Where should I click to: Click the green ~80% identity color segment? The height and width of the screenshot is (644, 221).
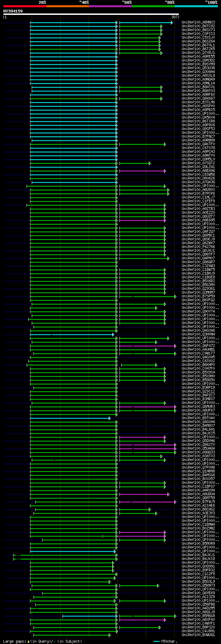pos(153,6)
